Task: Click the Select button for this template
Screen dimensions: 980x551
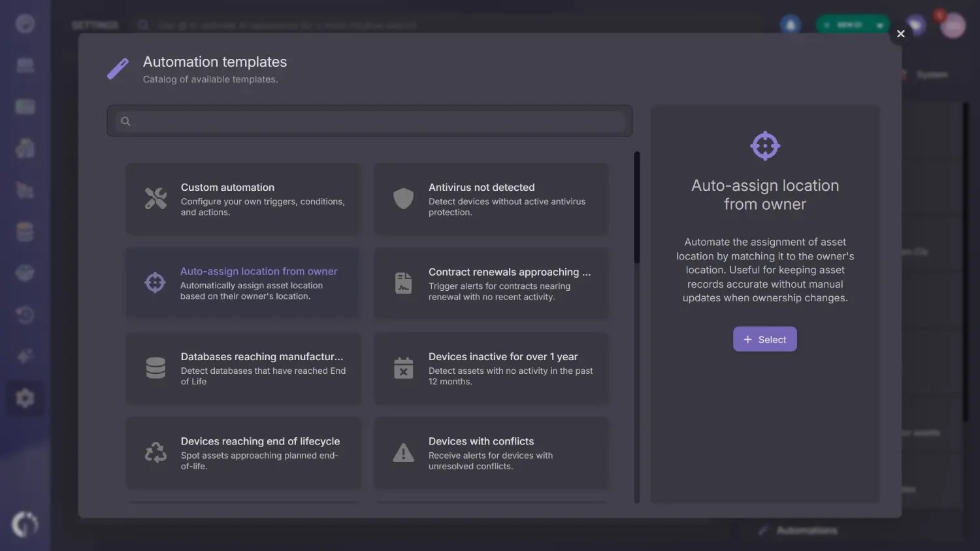Action: 765,339
